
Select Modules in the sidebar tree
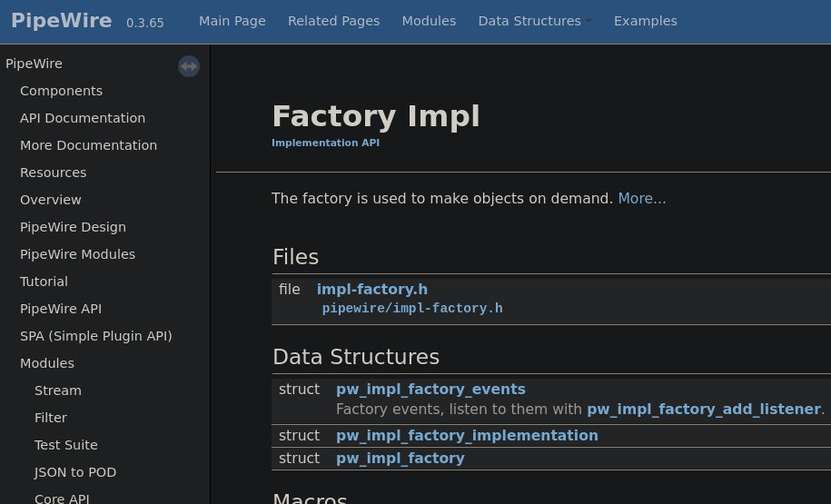pyautogui.click(x=47, y=363)
